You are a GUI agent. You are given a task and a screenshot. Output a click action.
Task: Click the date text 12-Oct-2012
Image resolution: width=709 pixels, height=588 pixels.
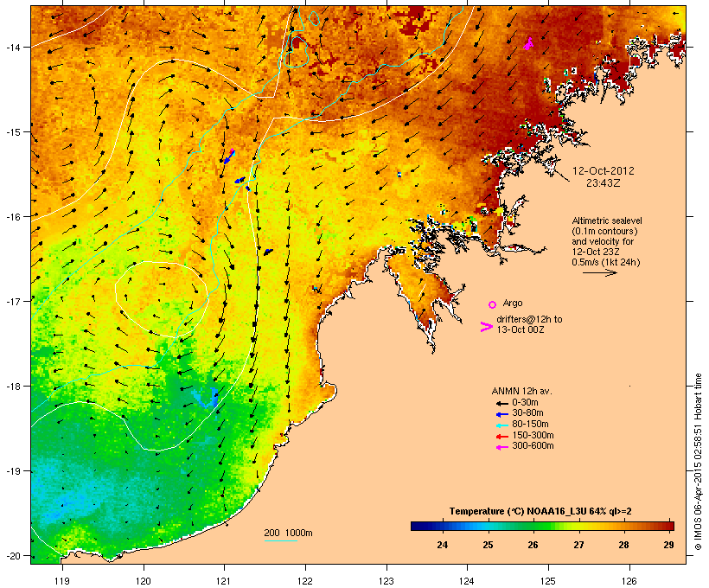coord(604,171)
